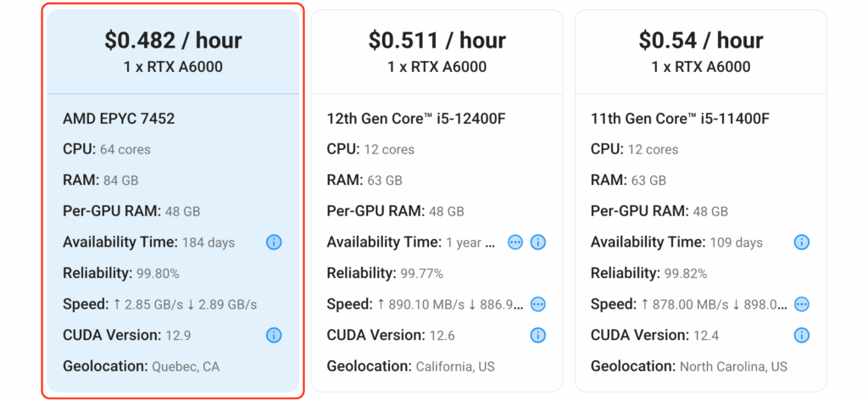
Task: Expand truncated speed on i5-12400F card
Action: [x=538, y=304]
